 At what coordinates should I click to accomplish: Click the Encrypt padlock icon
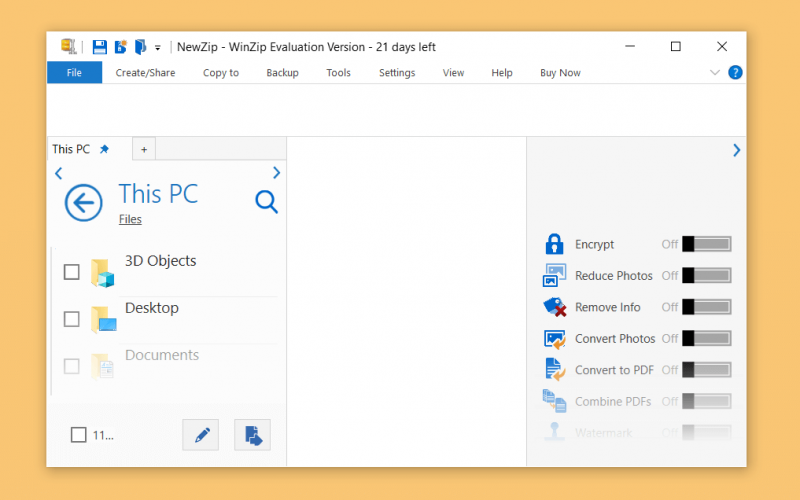coord(554,244)
